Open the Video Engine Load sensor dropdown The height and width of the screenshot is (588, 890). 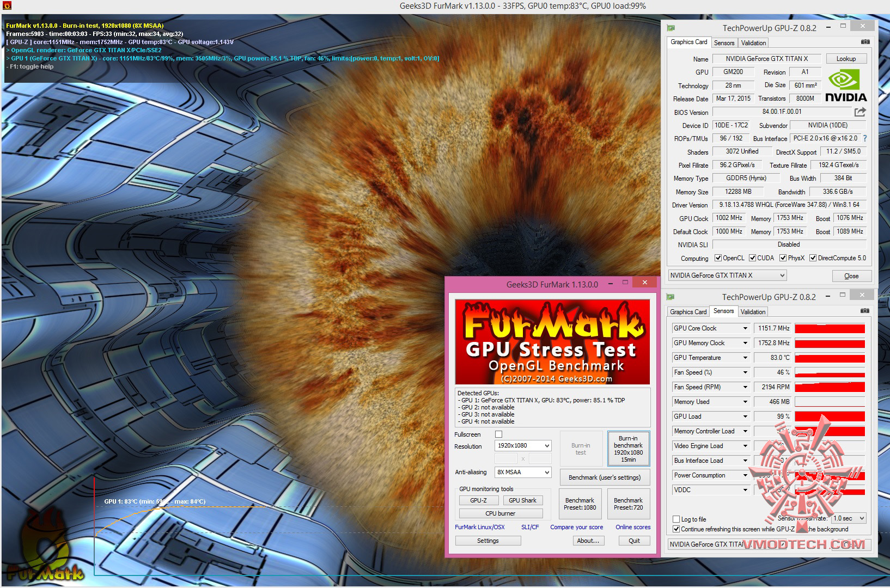pos(711,446)
